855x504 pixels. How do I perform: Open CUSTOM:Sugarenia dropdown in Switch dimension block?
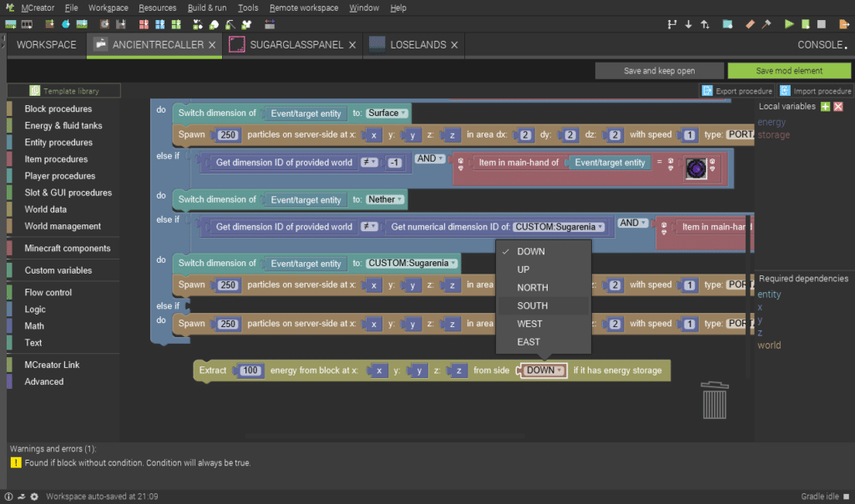point(412,263)
